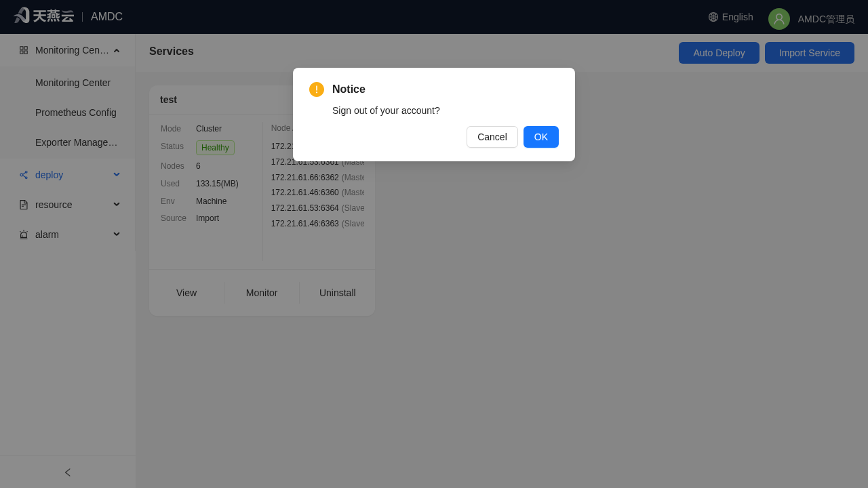Image resolution: width=868 pixels, height=488 pixels.
Task: Click the Auto Deploy button
Action: point(719,53)
